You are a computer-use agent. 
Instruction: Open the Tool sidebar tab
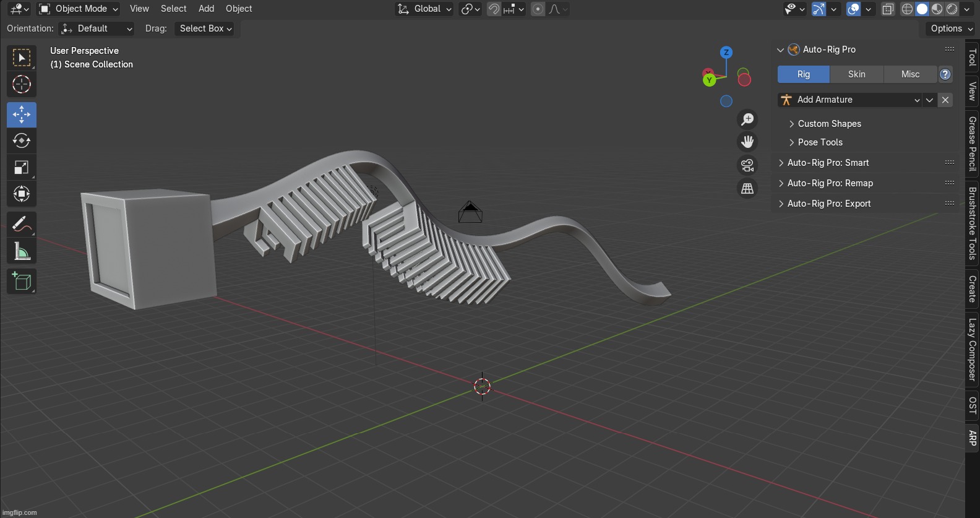(973, 58)
